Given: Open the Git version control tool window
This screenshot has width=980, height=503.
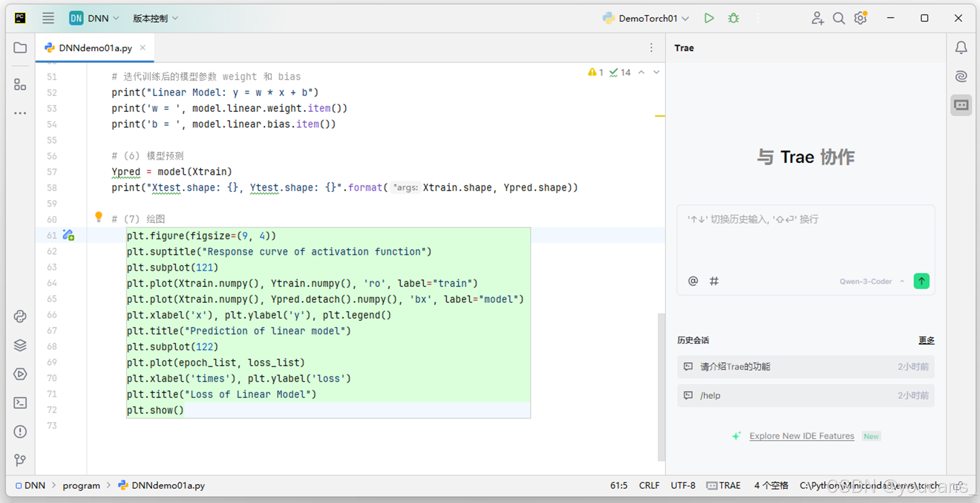Looking at the screenshot, I should click(20, 460).
